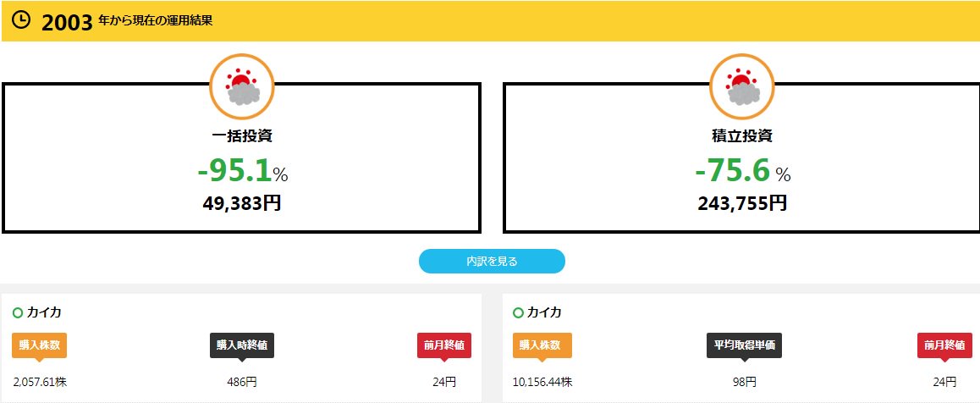
Task: Click the right orange 購入株数 label
Action: (x=542, y=345)
